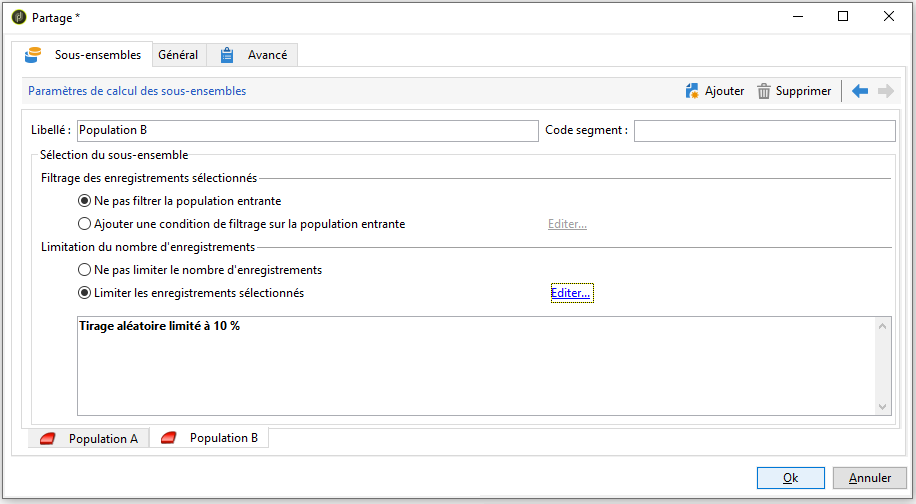Click the Ok button
The height and width of the screenshot is (504, 916).
click(790, 478)
